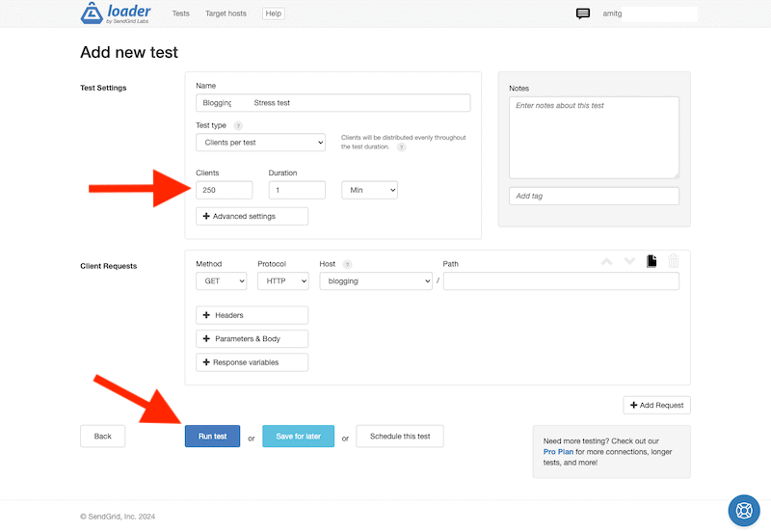Open the Protocol HTTP dropdown

283,281
